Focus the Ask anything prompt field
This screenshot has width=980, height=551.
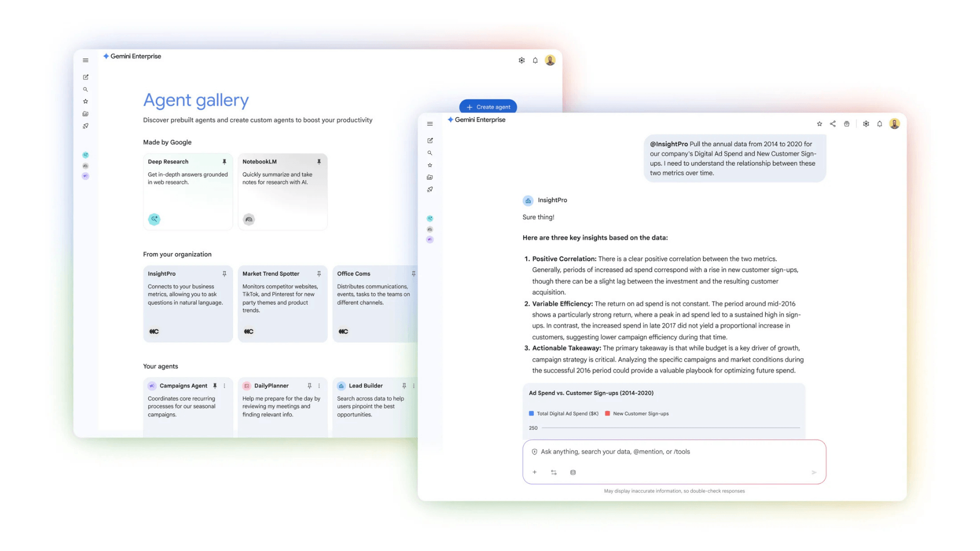[x=674, y=462]
